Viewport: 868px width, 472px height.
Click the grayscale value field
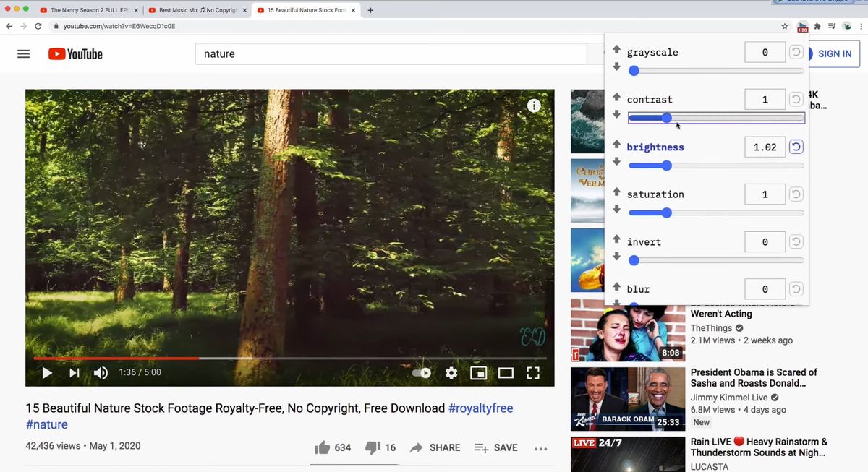[x=765, y=52]
